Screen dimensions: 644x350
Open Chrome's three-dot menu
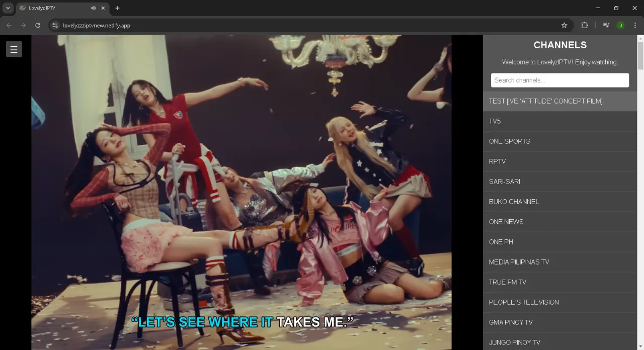[x=635, y=25]
